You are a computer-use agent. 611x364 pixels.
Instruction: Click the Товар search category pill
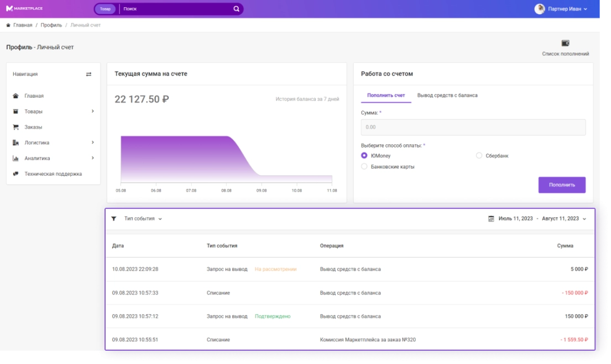[x=105, y=9]
